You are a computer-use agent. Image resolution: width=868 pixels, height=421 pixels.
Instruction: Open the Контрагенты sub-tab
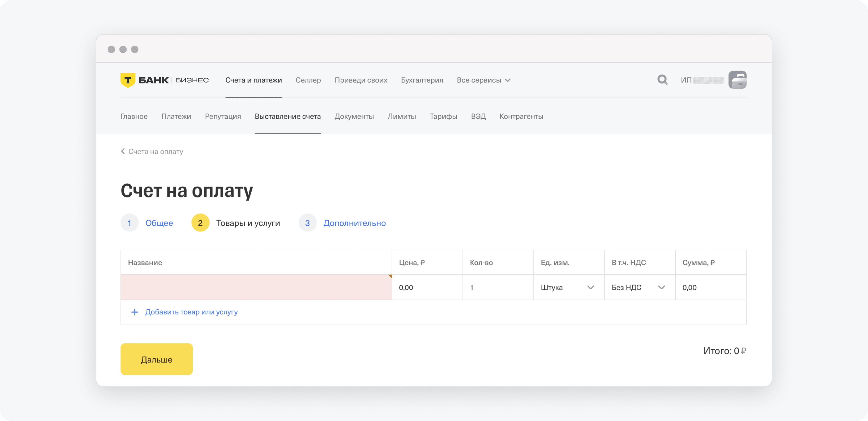tap(521, 116)
